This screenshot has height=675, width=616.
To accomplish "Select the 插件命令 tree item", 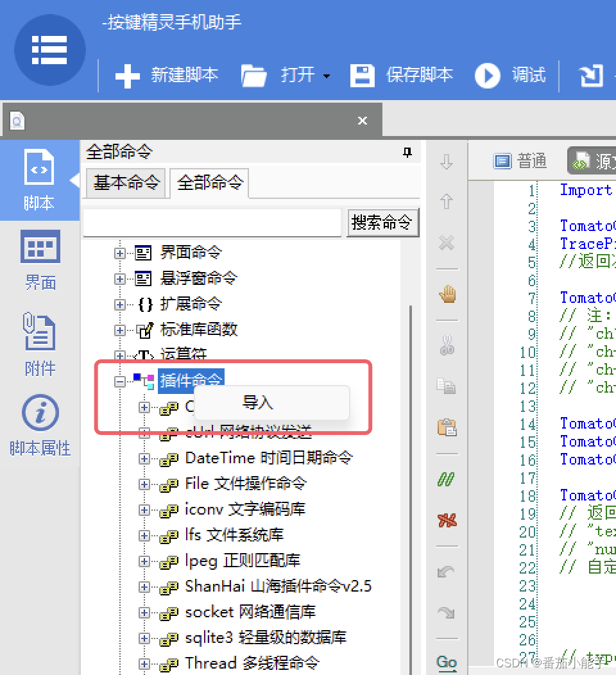I will click(191, 381).
